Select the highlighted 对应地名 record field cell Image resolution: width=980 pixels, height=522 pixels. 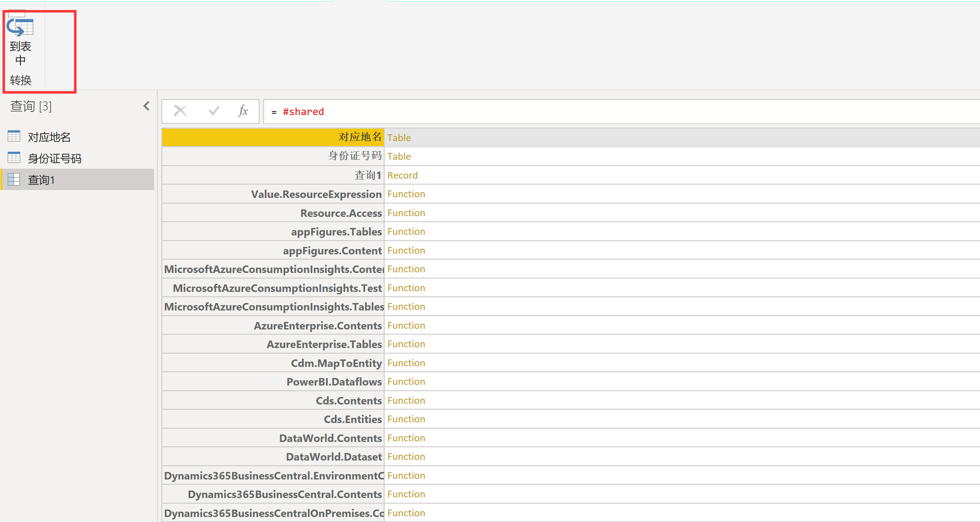(x=273, y=137)
